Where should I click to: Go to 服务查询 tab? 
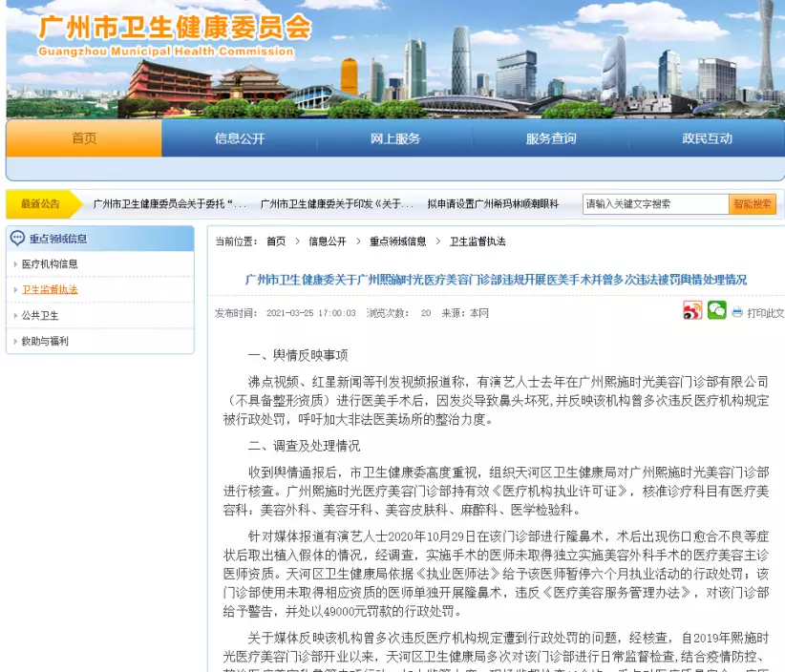(550, 138)
